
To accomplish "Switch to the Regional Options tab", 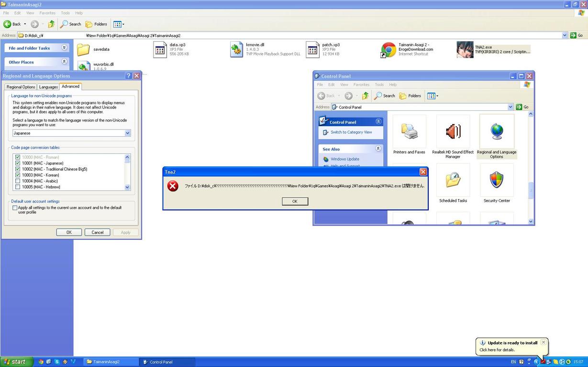I will (x=21, y=87).
